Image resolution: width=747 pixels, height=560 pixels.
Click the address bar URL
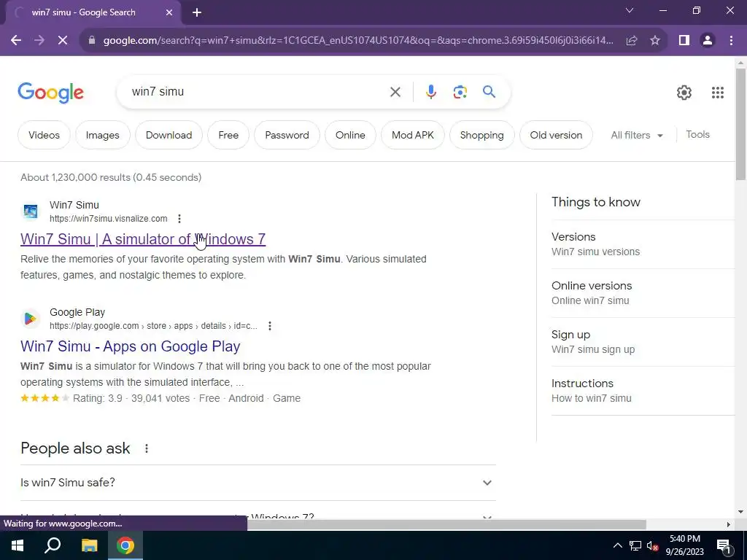(358, 41)
